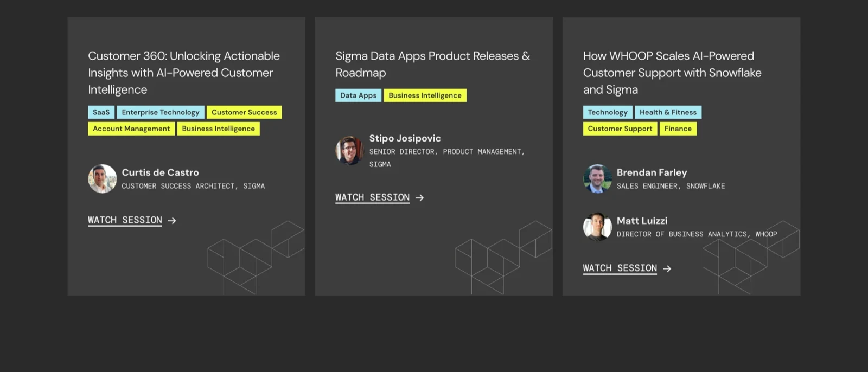Screen dimensions: 868x372
Task: Select the Enterprise Technology tag
Action: click(161, 112)
